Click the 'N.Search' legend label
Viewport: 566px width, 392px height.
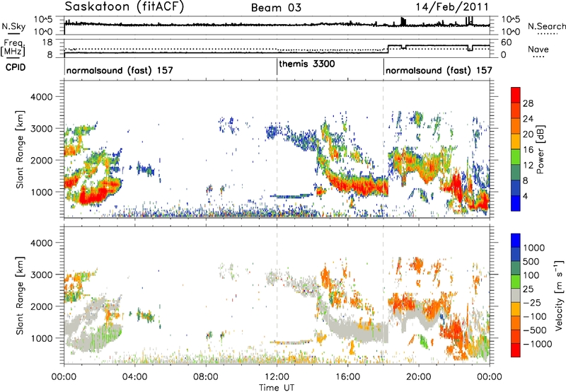pos(546,26)
